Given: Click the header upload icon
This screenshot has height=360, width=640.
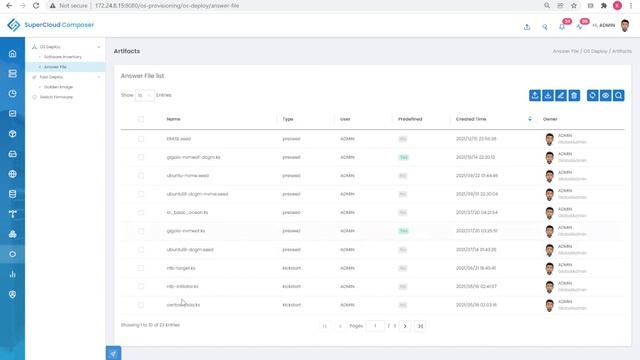Looking at the screenshot, I should [x=527, y=27].
